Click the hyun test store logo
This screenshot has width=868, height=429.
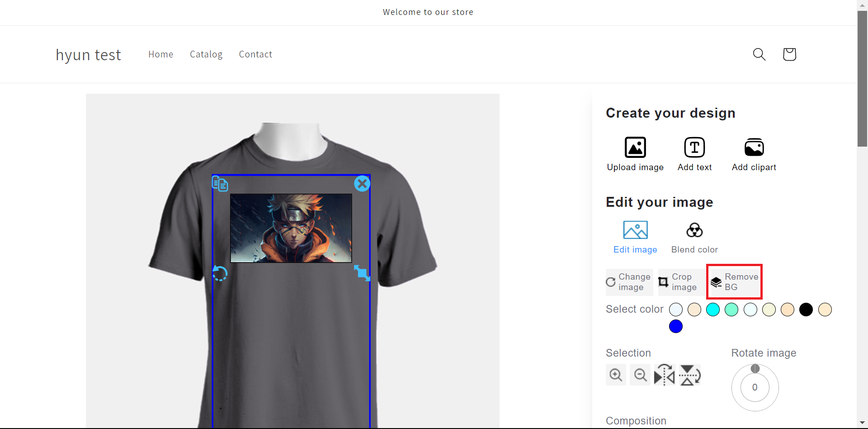click(89, 55)
